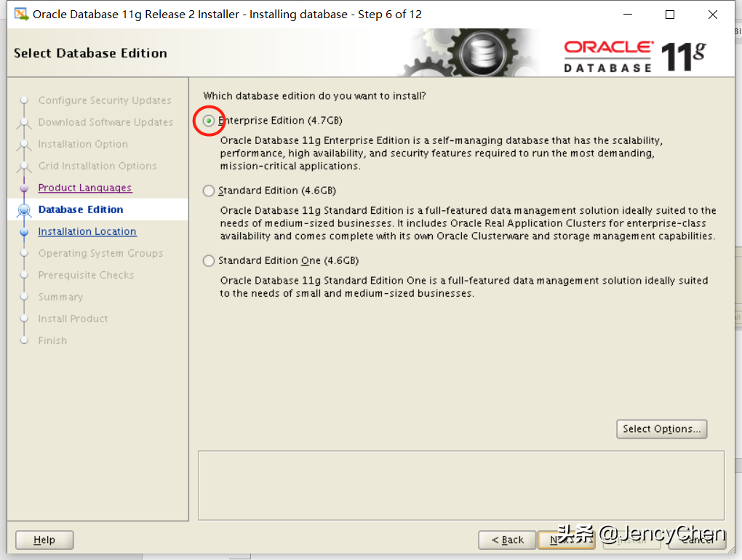
Task: Open the Product Languages step link
Action: [85, 188]
